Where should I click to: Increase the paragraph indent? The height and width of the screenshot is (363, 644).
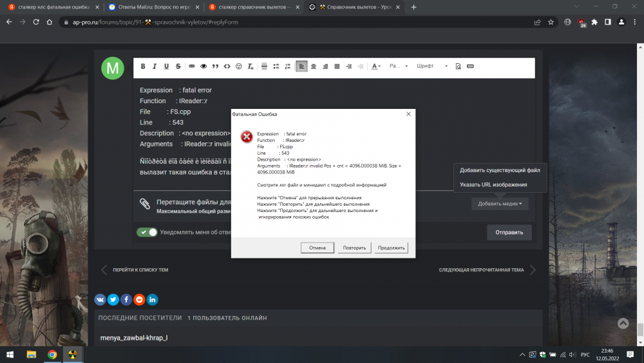(x=348, y=66)
